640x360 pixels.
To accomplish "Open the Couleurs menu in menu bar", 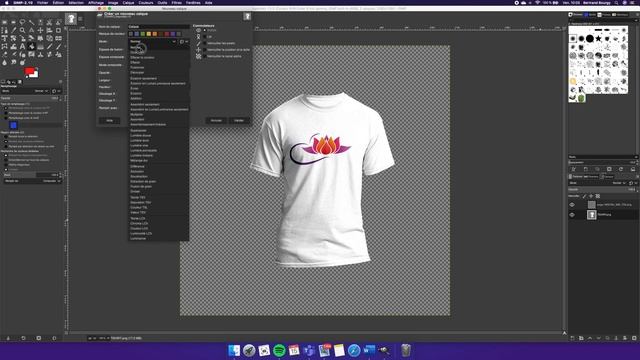I will click(x=146, y=2).
